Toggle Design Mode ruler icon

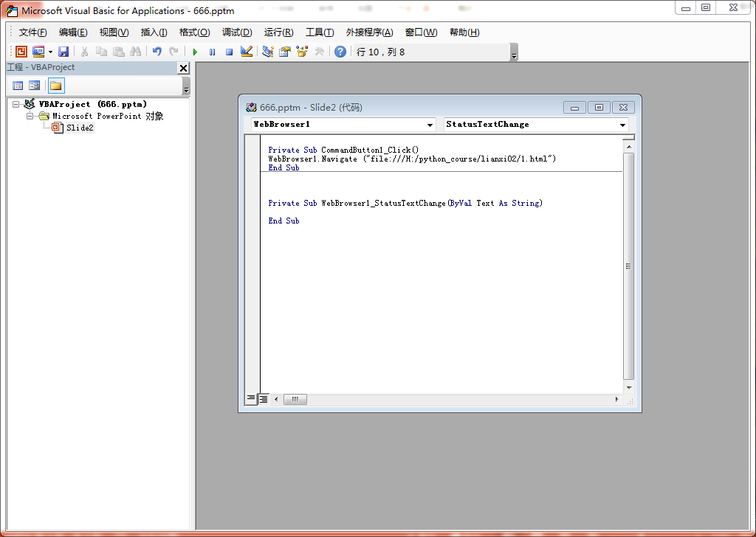click(x=247, y=52)
